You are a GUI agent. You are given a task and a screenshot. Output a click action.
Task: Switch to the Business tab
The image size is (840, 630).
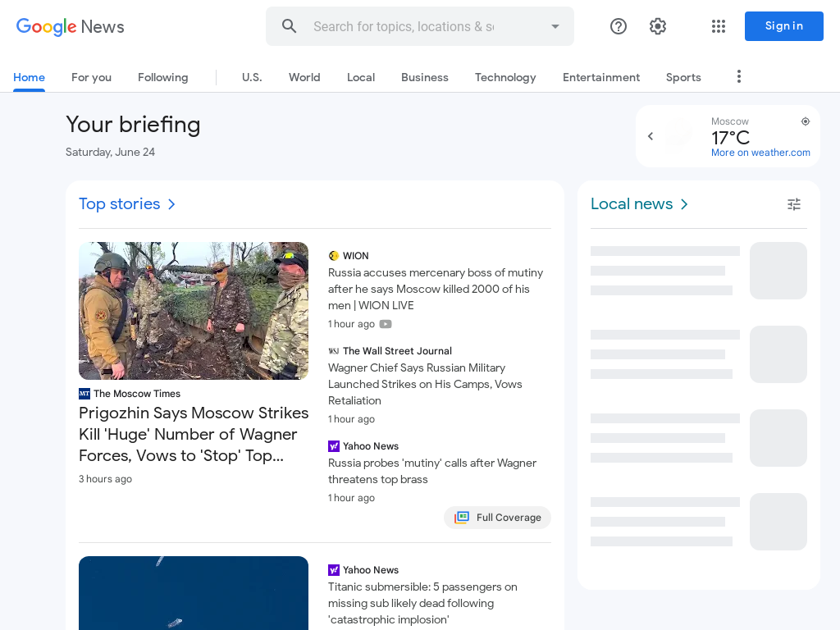425,77
